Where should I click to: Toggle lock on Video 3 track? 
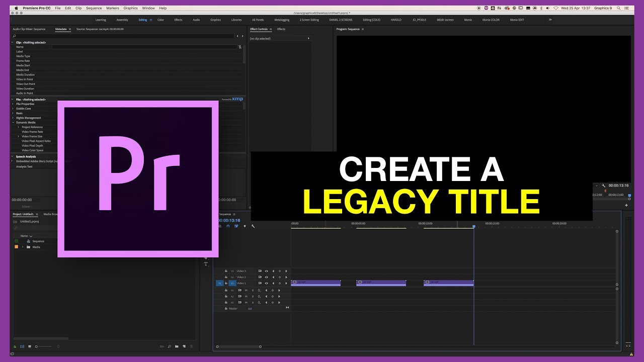(x=226, y=271)
